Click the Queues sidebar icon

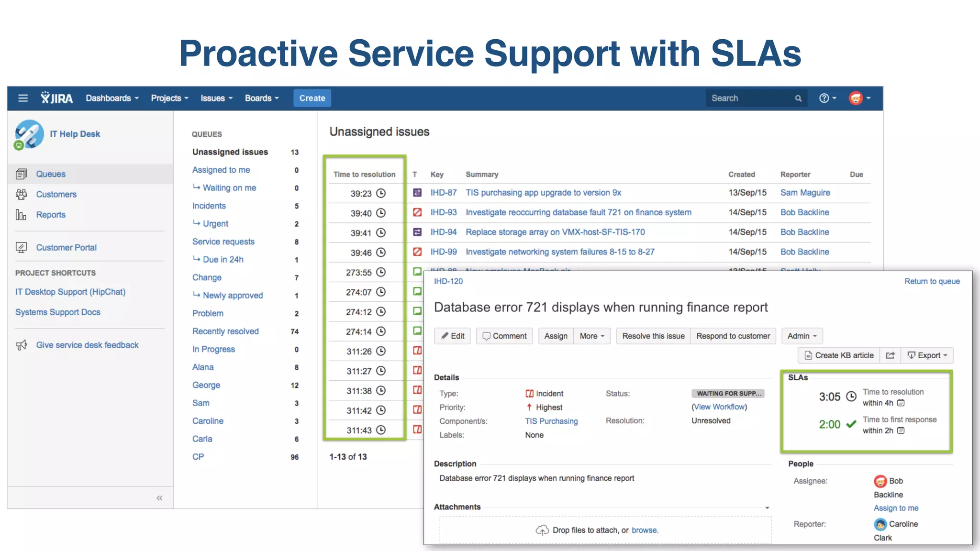pyautogui.click(x=21, y=174)
